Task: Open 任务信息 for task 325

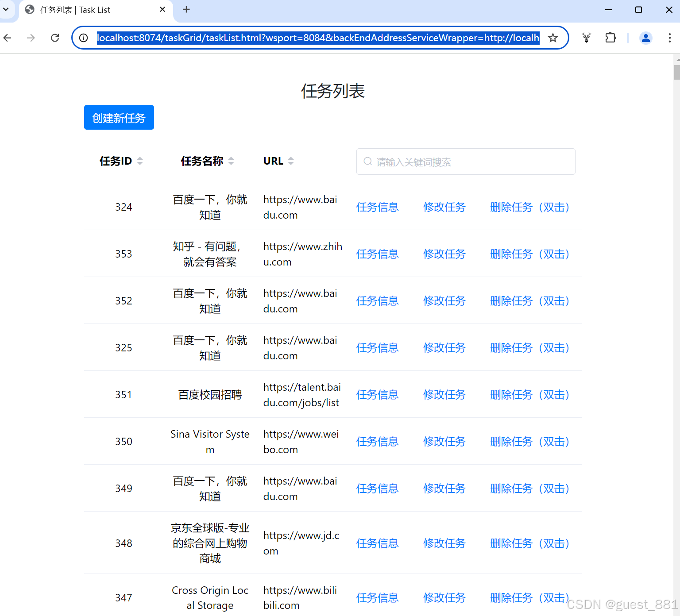Action: coord(378,348)
